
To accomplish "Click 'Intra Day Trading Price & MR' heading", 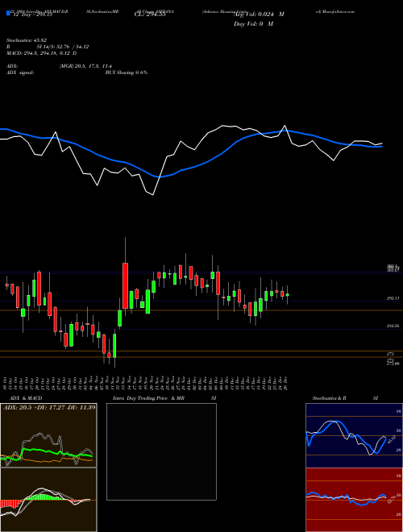I will [x=149, y=398].
